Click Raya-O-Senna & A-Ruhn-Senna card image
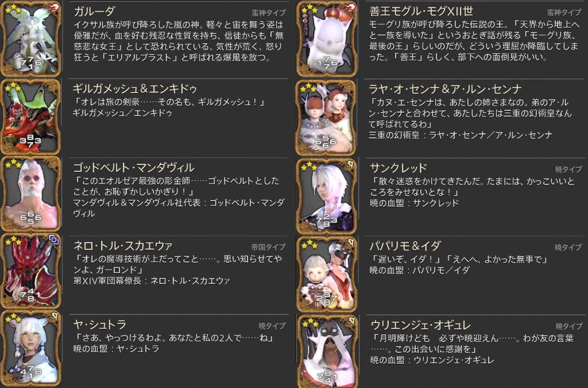 (x=326, y=118)
